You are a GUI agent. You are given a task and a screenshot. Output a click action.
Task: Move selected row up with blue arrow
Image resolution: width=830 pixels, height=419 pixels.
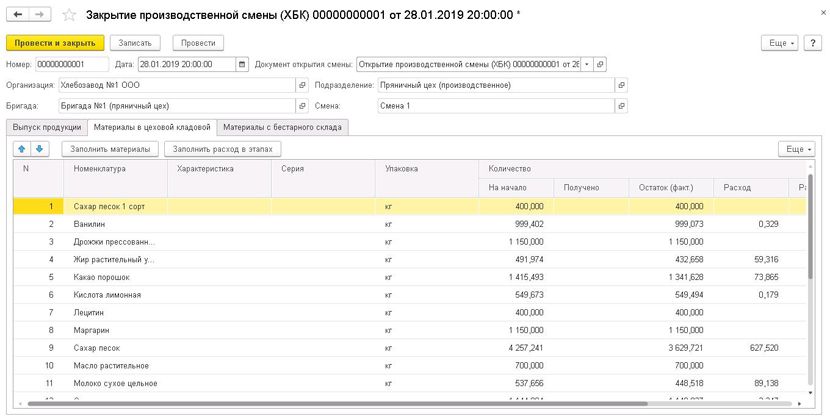coord(22,149)
